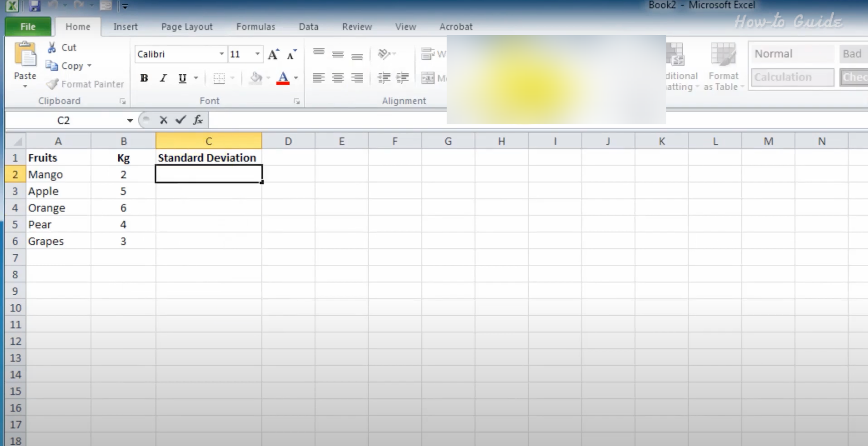Open the green File button
This screenshot has width=868, height=446.
[28, 27]
